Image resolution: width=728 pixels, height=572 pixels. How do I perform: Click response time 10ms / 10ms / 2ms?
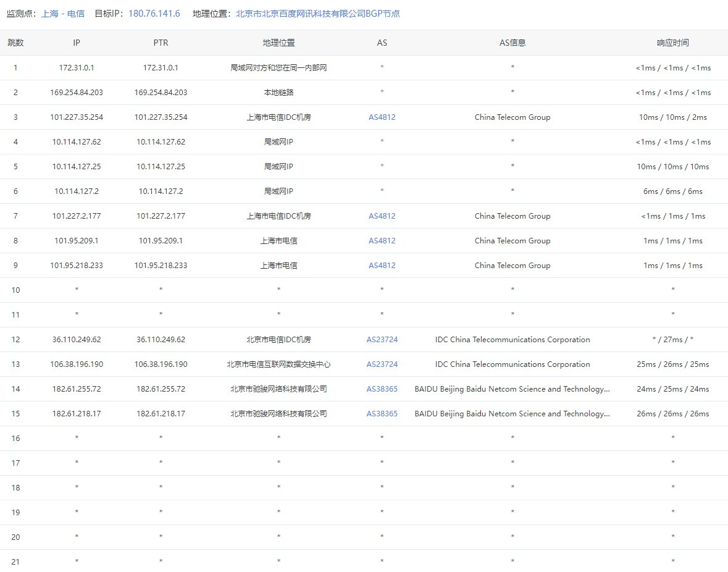click(673, 117)
